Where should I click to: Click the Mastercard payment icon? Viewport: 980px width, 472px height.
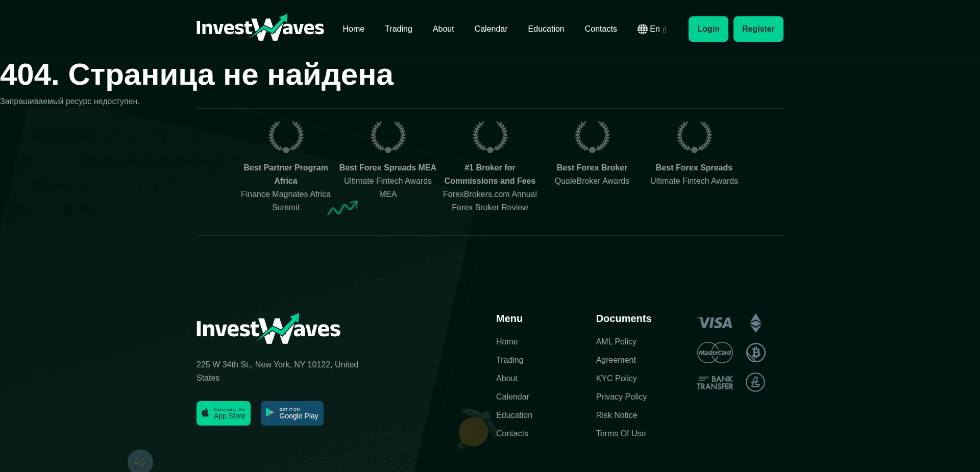point(714,352)
